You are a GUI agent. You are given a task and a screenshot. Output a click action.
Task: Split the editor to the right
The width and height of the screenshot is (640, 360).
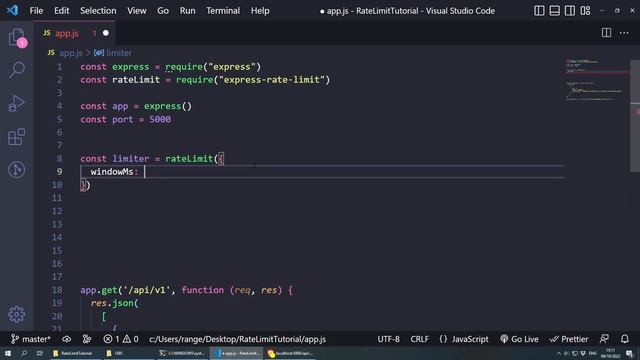[x=607, y=33]
